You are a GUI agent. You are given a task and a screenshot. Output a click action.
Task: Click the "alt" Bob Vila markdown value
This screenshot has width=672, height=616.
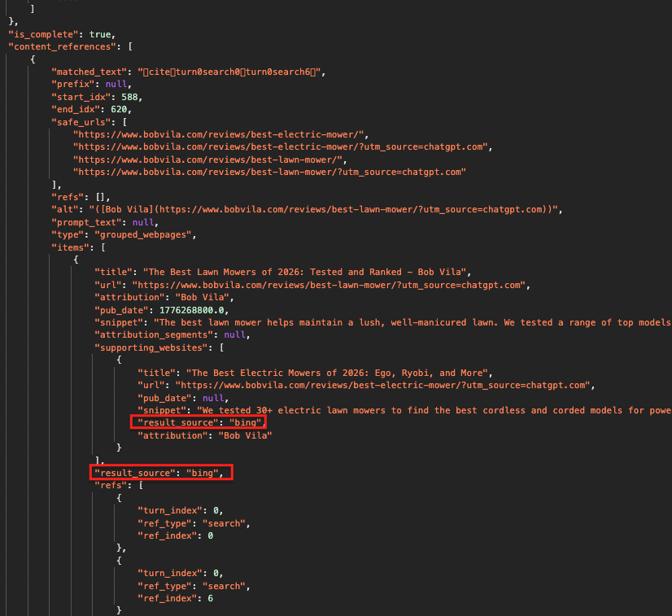coord(325,210)
